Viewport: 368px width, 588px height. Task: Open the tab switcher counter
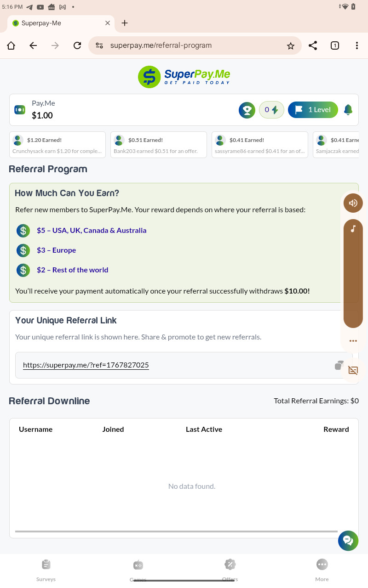(x=335, y=45)
